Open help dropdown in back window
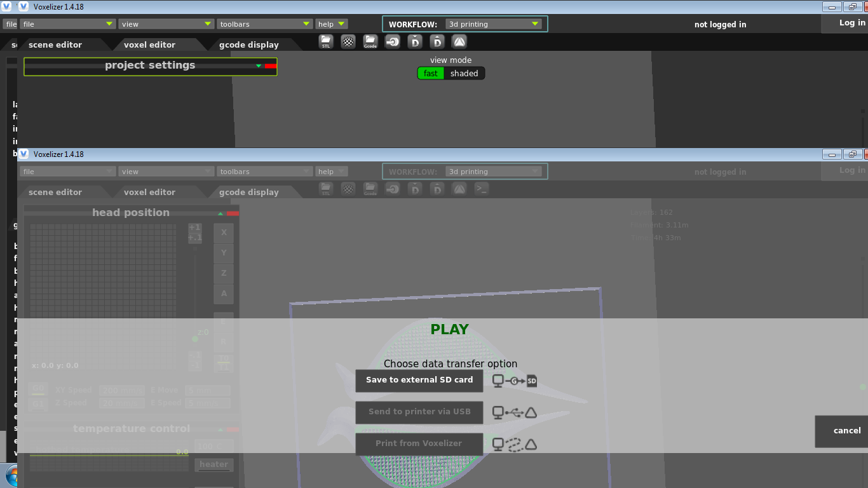This screenshot has width=868, height=488. coord(332,24)
